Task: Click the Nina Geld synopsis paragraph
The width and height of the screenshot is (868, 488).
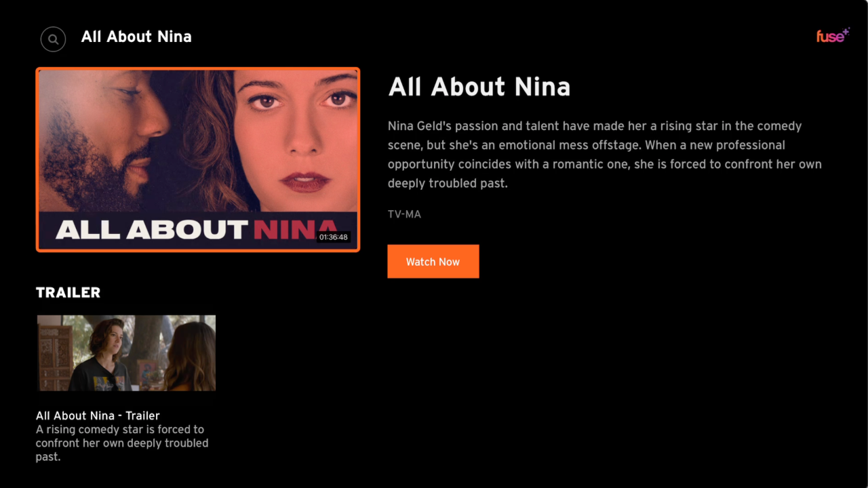Action: click(604, 155)
